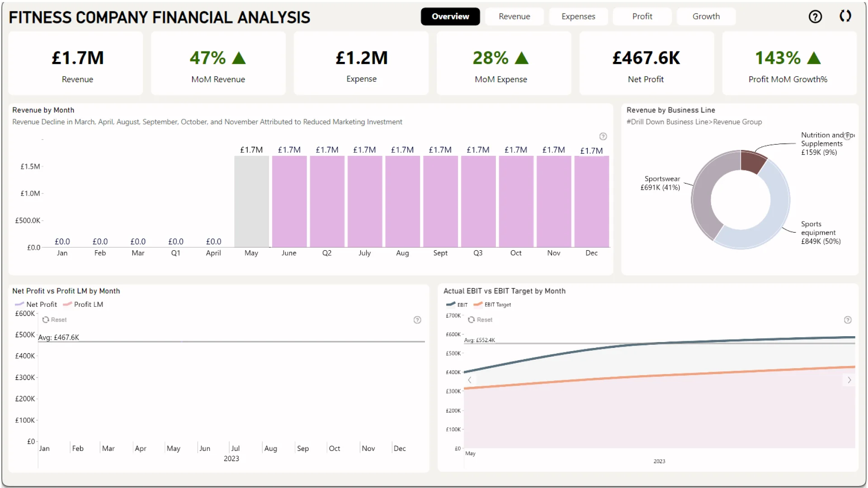Click the Q2 revenue bar

click(327, 202)
